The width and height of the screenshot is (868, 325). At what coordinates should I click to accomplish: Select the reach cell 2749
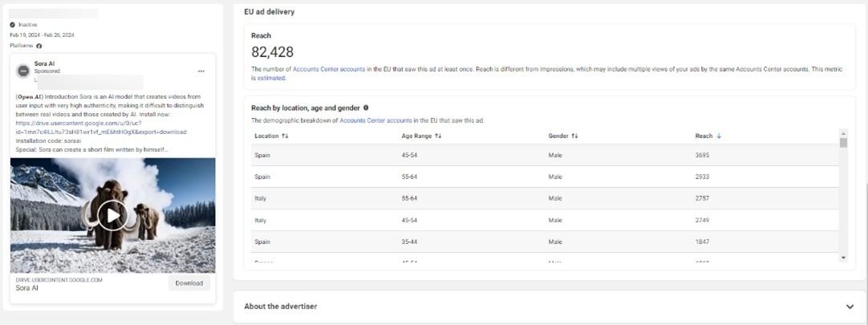point(702,221)
